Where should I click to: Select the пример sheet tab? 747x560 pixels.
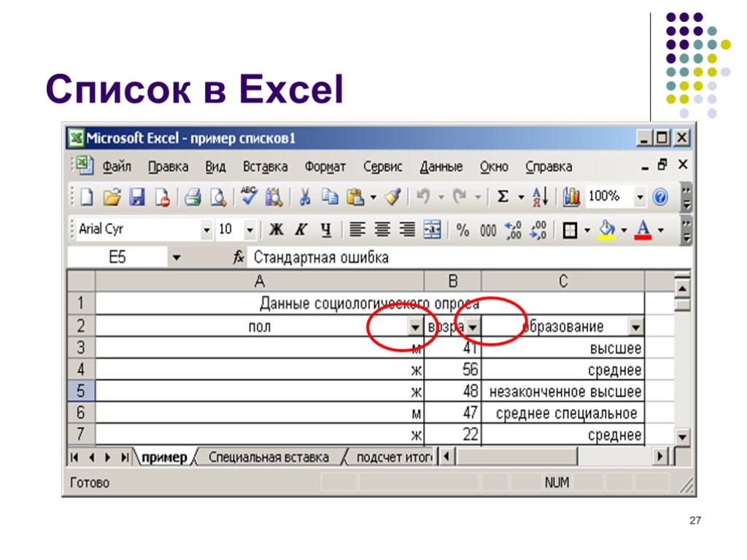[164, 457]
